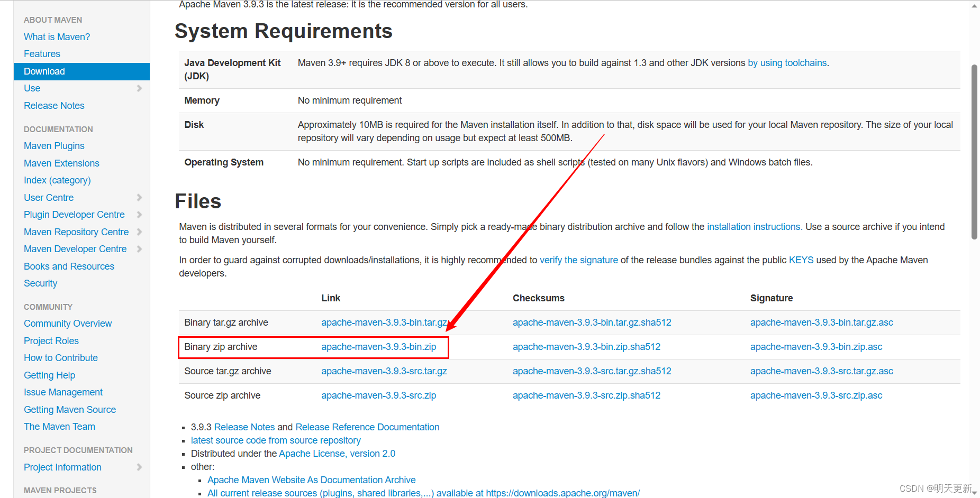The height and width of the screenshot is (498, 980).
Task: Open Project Information link
Action: (x=62, y=467)
